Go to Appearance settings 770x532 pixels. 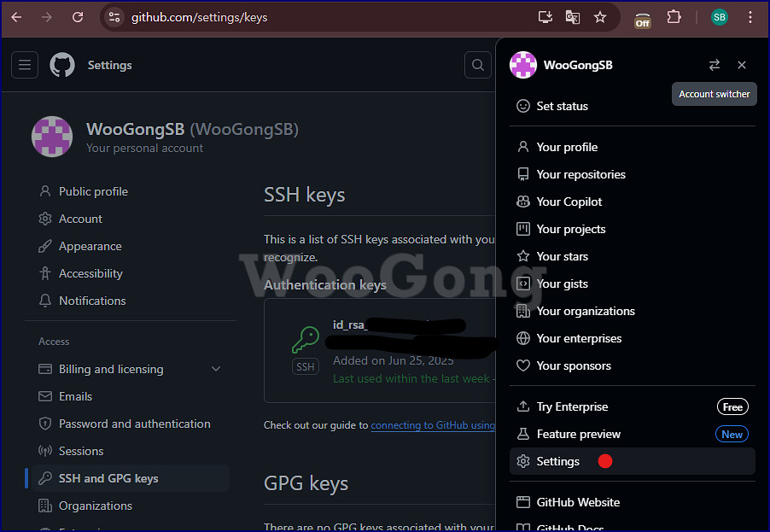coord(131,246)
